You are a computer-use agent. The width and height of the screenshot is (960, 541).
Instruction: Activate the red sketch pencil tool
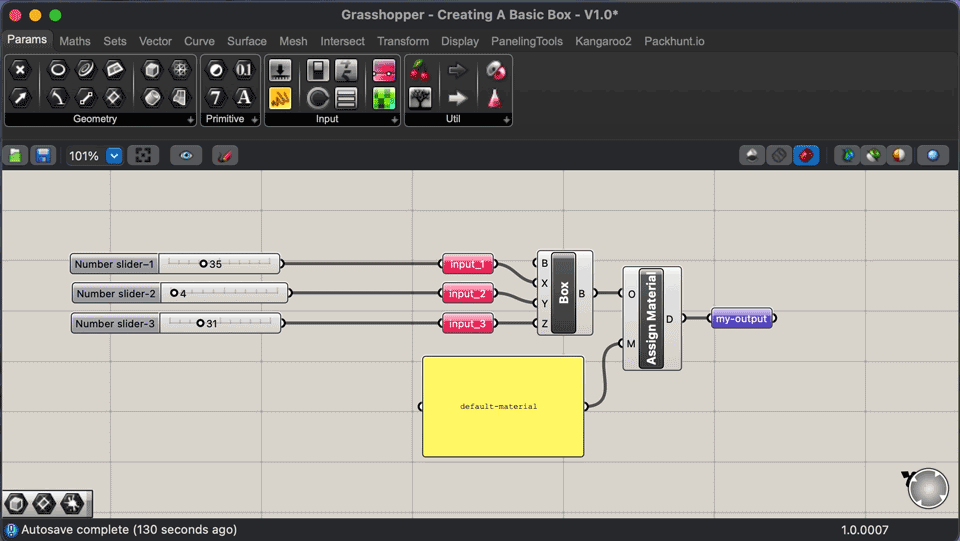click(225, 155)
